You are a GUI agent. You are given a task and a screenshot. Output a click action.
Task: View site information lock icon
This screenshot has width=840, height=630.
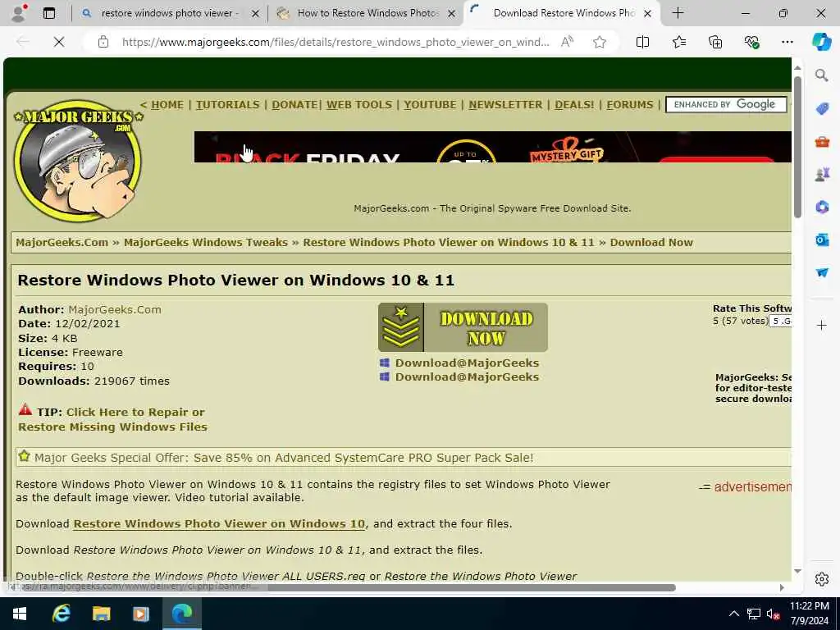(x=103, y=42)
